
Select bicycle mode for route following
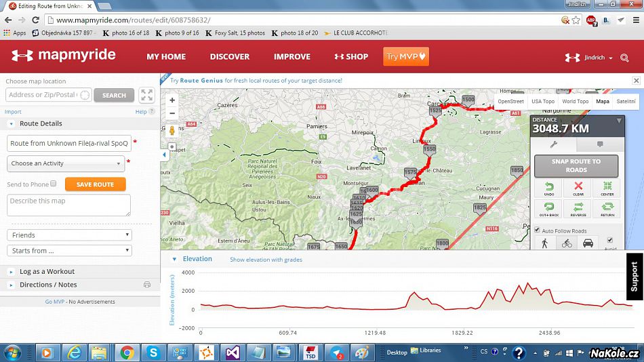click(x=567, y=243)
